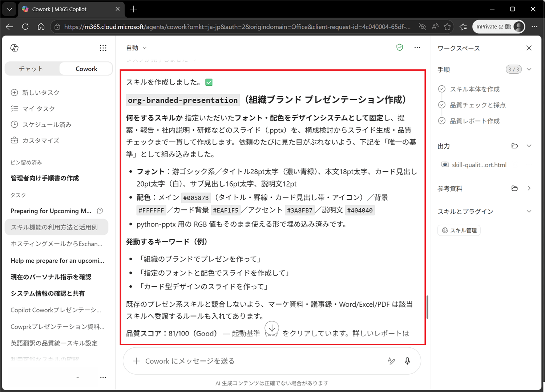The image size is (545, 392).
Task: Open Read Aloud from address bar
Action: click(435, 26)
